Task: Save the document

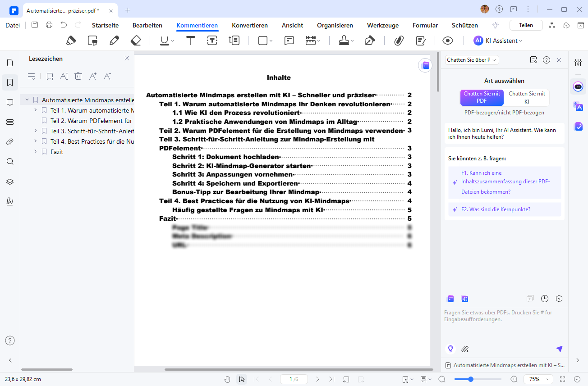Action: point(35,25)
